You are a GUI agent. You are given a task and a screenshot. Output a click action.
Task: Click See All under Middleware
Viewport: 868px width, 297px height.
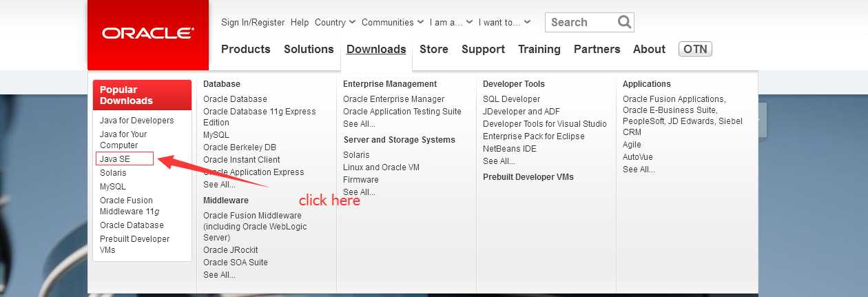click(219, 275)
